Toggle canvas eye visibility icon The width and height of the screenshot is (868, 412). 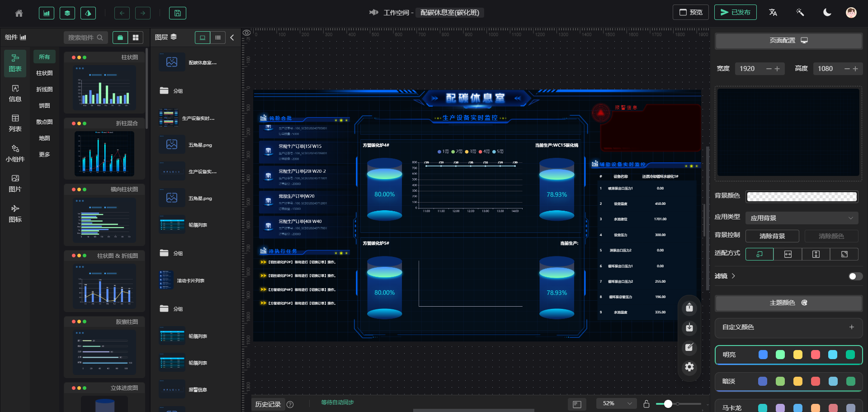point(246,33)
